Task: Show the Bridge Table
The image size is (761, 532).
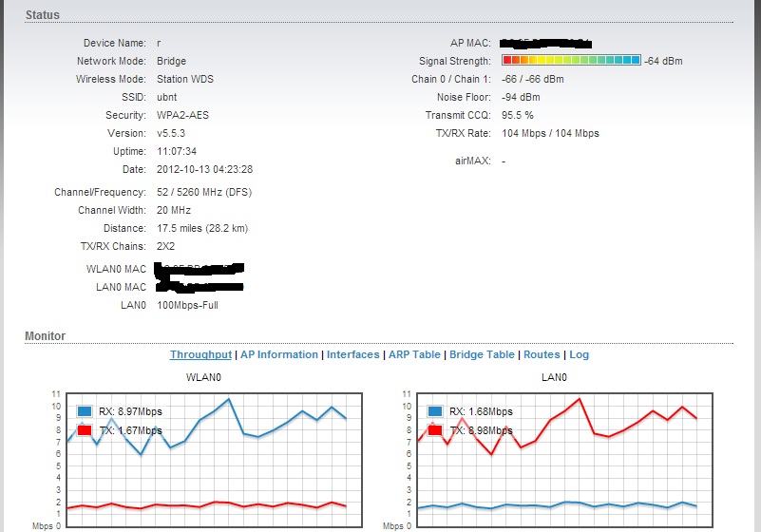Action: (482, 355)
